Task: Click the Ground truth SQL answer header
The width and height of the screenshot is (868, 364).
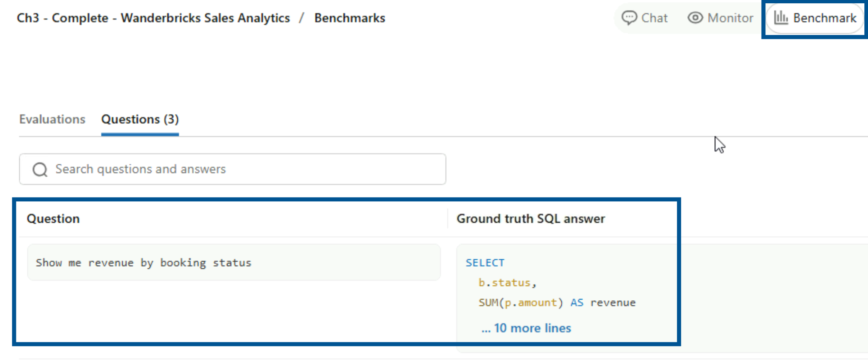Action: click(x=531, y=219)
